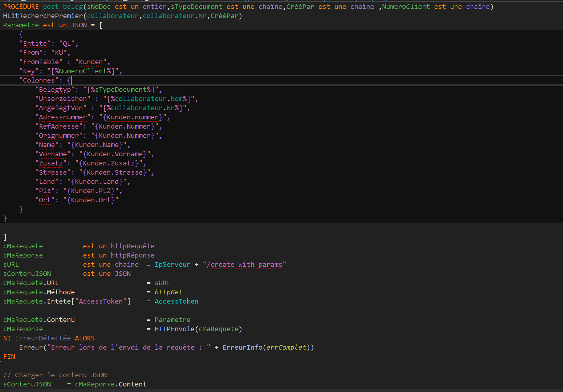Click the "RefAdresse" key

pos(59,126)
